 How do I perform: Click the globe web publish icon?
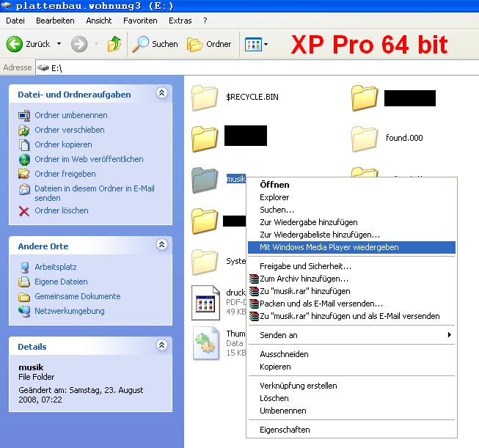24,159
